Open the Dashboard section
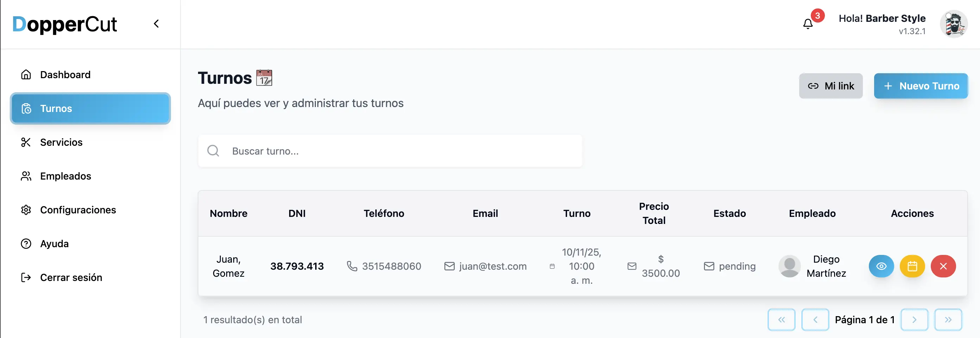Image resolution: width=980 pixels, height=338 pixels. click(x=65, y=75)
